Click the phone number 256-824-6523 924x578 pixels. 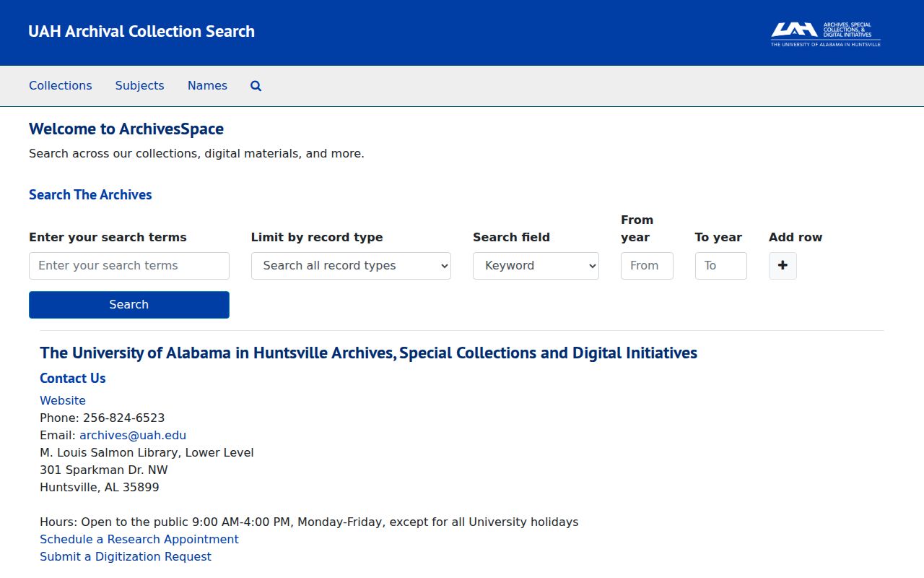tap(123, 418)
